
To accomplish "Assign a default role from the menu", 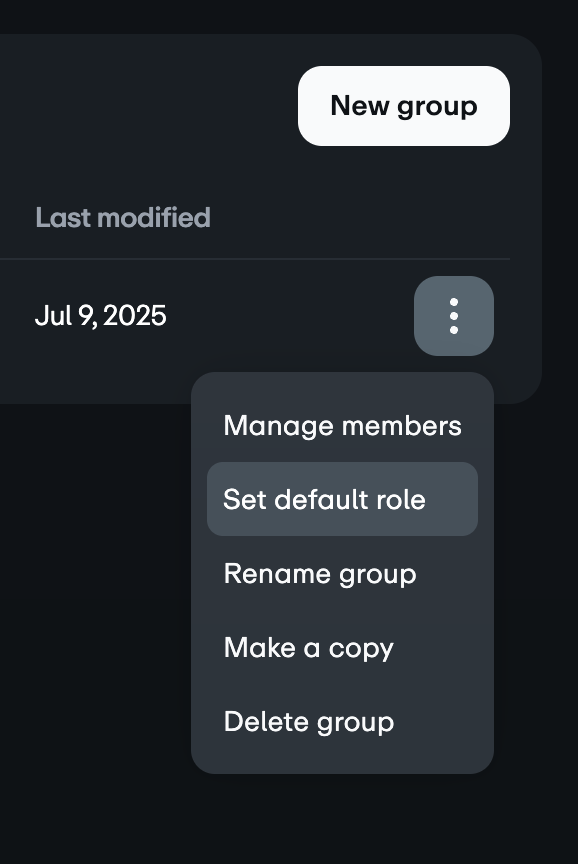I will [342, 499].
